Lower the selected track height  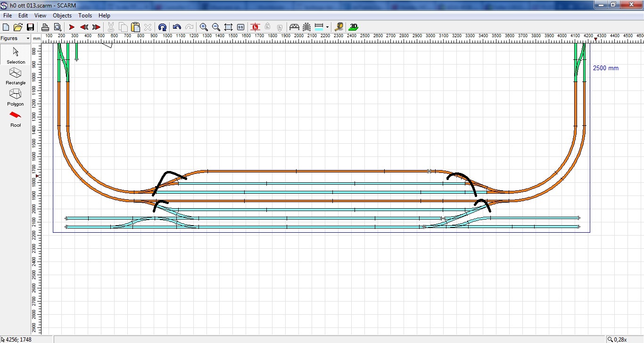click(280, 27)
